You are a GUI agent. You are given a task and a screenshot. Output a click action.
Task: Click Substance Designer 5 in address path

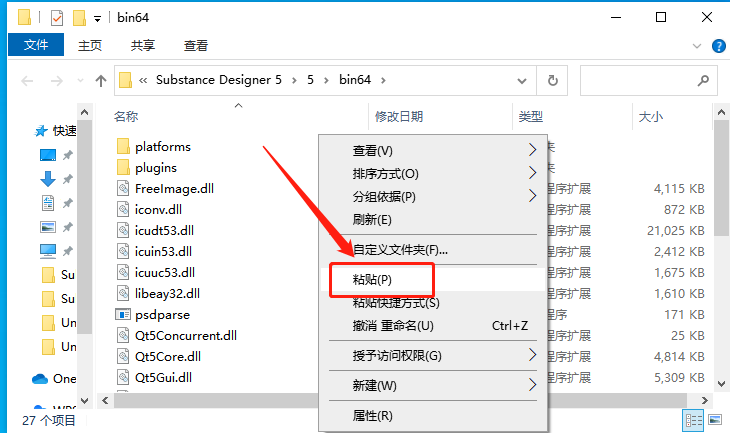tap(219, 80)
